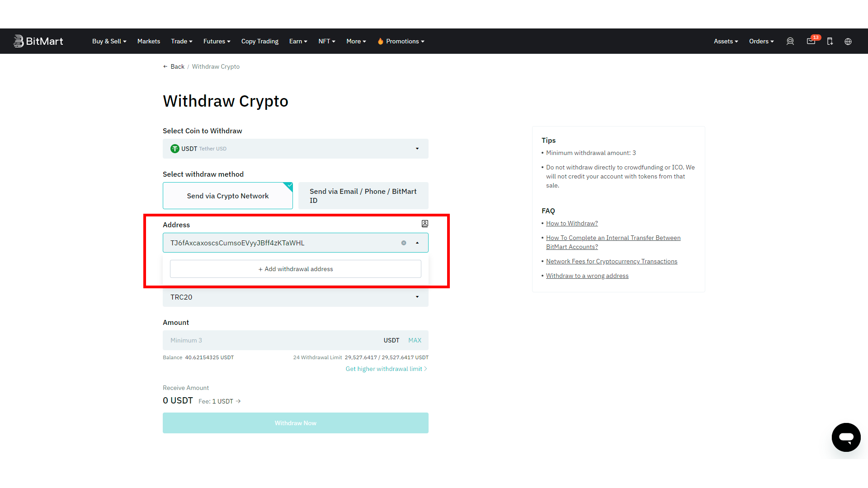This screenshot has height=488, width=868.
Task: Open customer support headset icon
Action: click(x=790, y=41)
